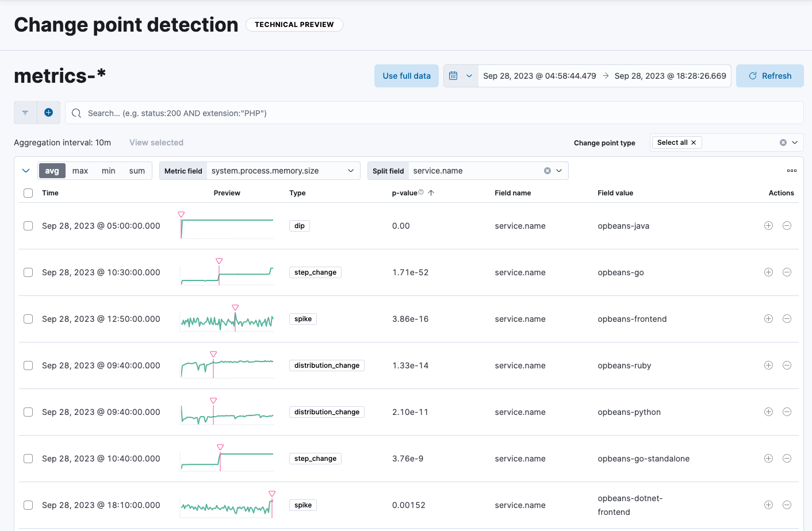812x531 pixels.
Task: Switch aggregation to sum
Action: coord(137,171)
